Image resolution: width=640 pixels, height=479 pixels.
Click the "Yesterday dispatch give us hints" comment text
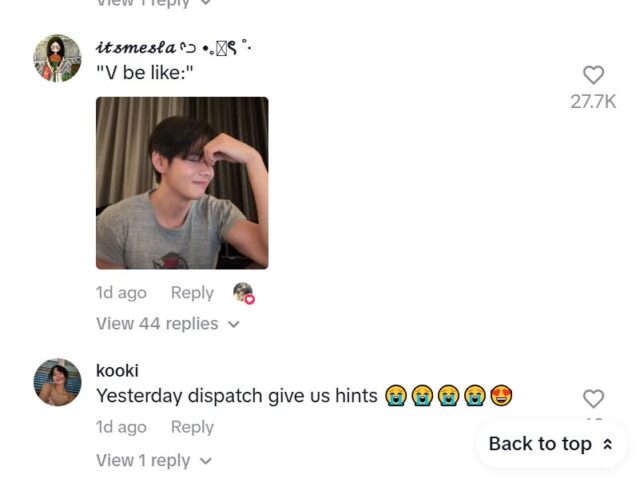(237, 396)
